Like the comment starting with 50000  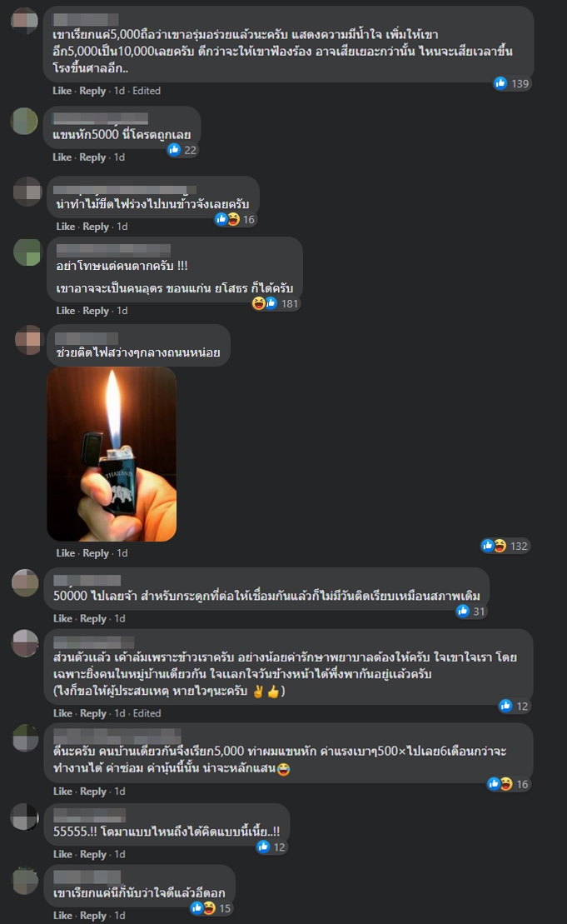pos(62,618)
